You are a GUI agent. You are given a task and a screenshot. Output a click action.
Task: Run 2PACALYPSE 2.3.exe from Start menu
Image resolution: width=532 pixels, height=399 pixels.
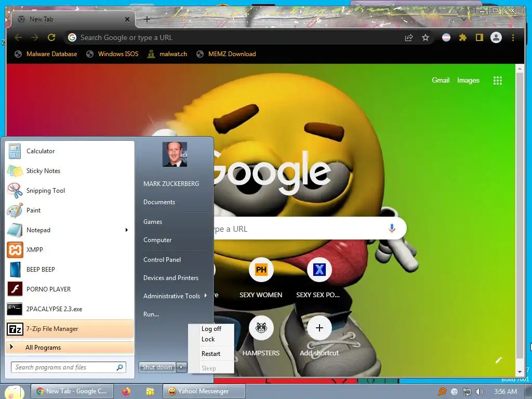click(70, 309)
